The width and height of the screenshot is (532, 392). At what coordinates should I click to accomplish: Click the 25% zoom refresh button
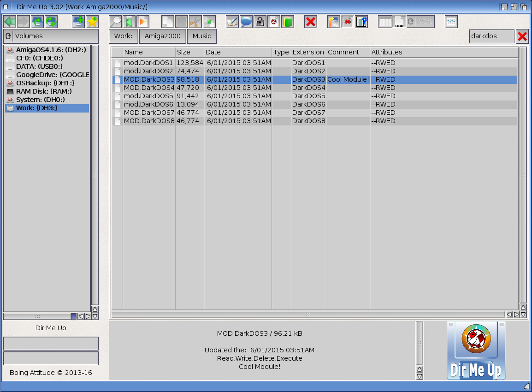(420, 22)
